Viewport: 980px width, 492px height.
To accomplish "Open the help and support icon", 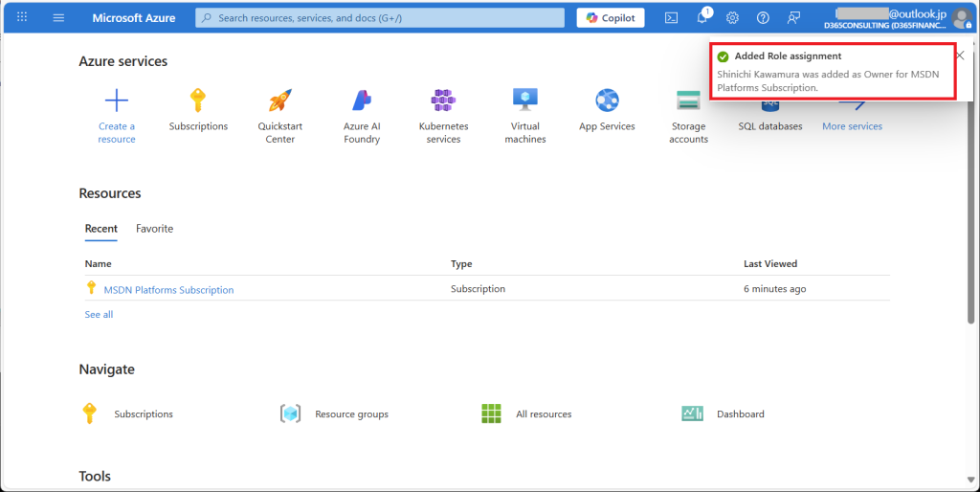I will click(763, 18).
